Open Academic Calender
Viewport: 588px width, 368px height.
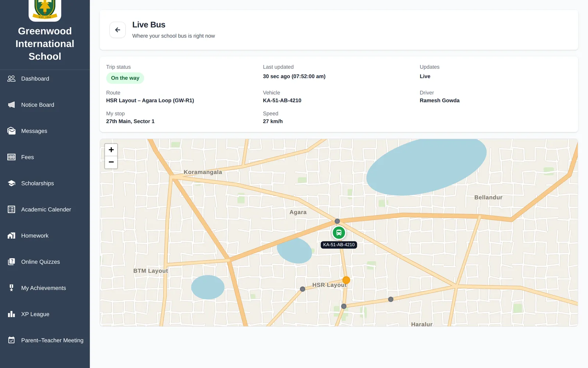(45, 209)
